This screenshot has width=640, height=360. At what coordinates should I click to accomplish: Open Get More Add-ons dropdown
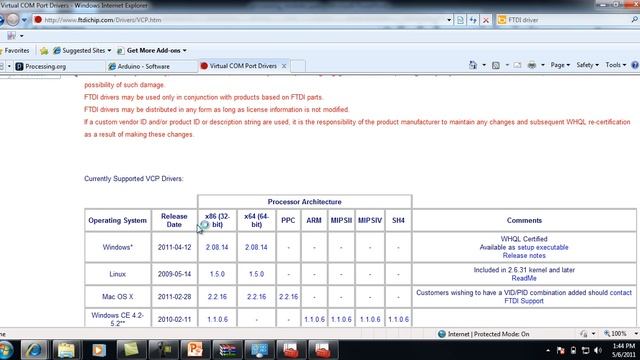pyautogui.click(x=152, y=51)
